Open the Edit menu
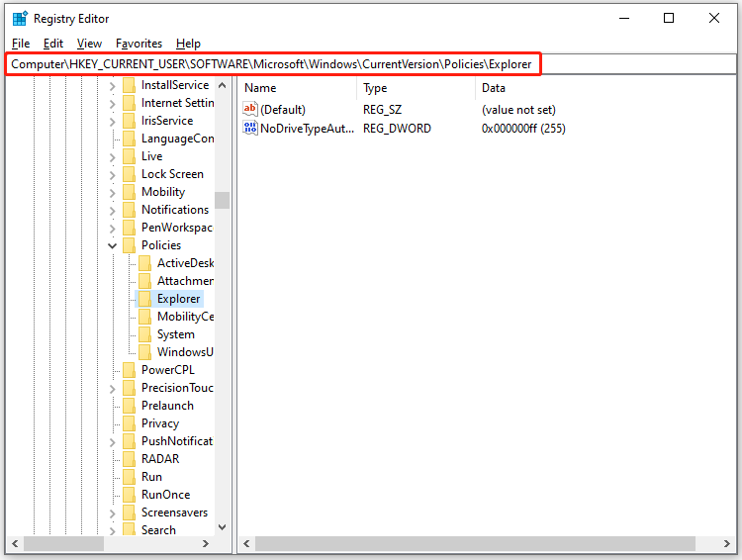 [x=53, y=44]
